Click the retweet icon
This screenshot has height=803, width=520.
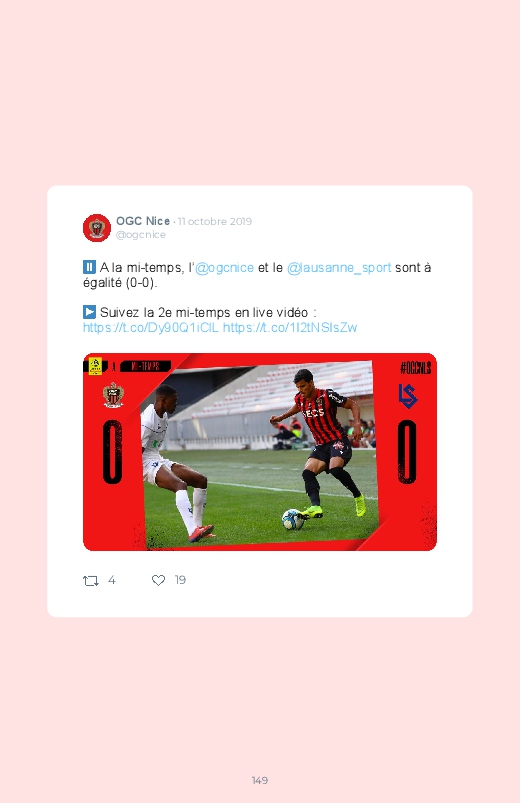[91, 581]
